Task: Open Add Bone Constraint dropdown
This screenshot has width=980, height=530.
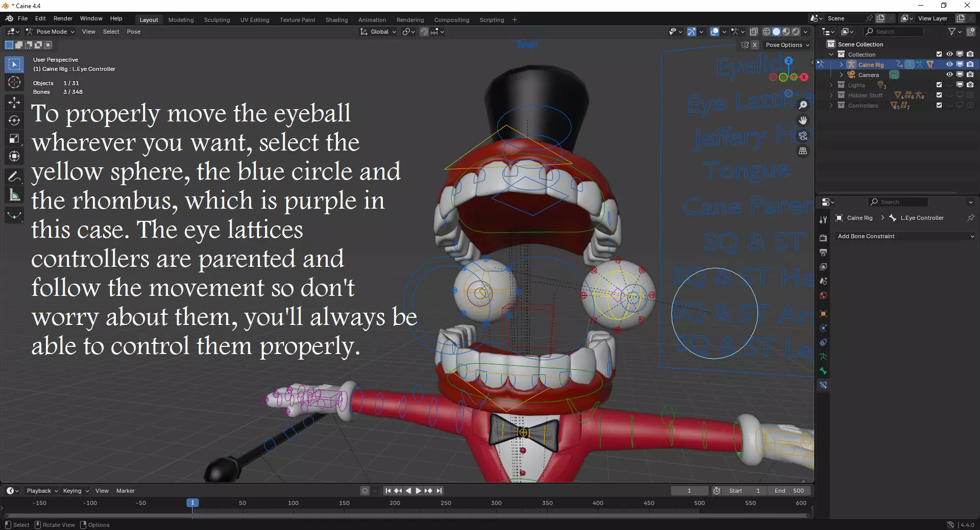Action: tap(905, 236)
